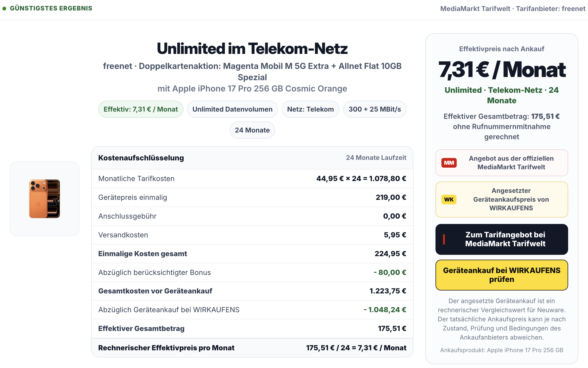Click Unlimited · Telekom-Netz · 24 Monate text
Image resolution: width=588 pixels, height=368 pixels.
click(x=502, y=95)
